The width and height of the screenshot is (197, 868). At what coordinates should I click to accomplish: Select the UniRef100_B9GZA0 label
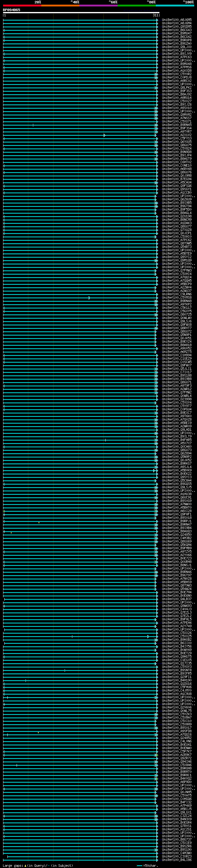tap(177, 43)
